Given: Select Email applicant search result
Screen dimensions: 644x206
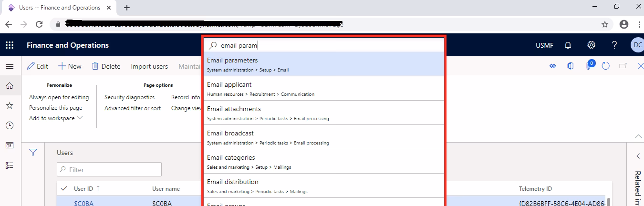Looking at the screenshot, I should (x=324, y=88).
